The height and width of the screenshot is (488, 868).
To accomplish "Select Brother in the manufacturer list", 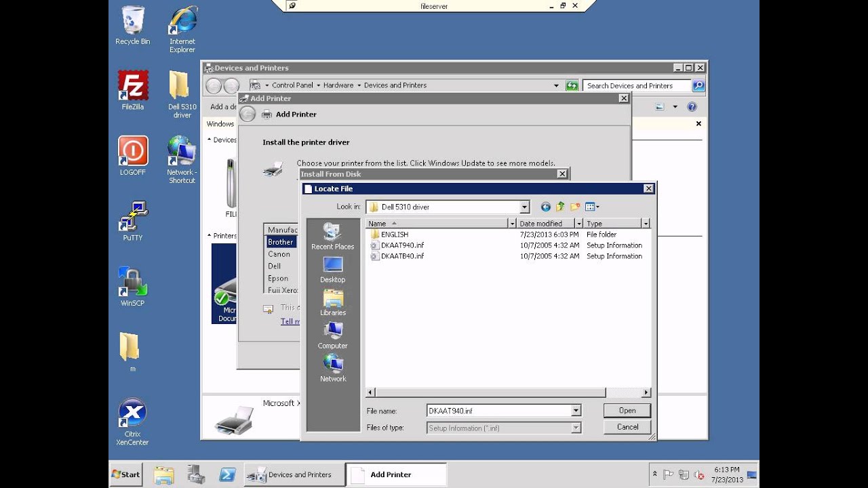I will (x=281, y=242).
